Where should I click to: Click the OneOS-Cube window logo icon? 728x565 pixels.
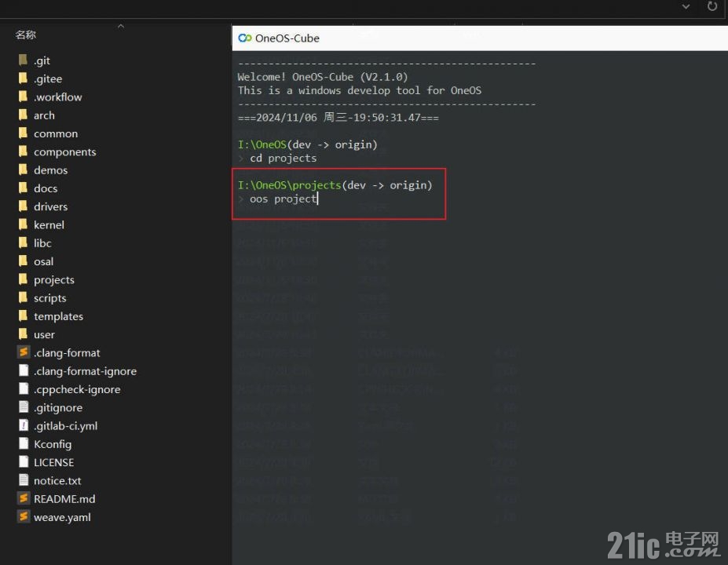tap(245, 38)
